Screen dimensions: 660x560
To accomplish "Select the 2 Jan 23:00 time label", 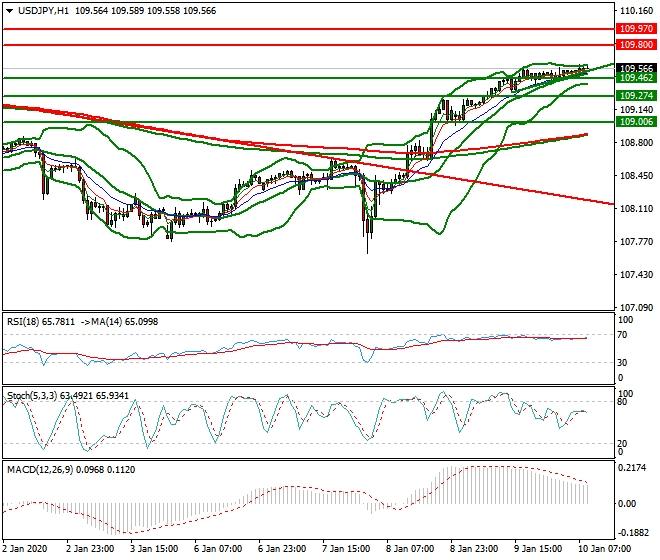I will coord(90,549).
